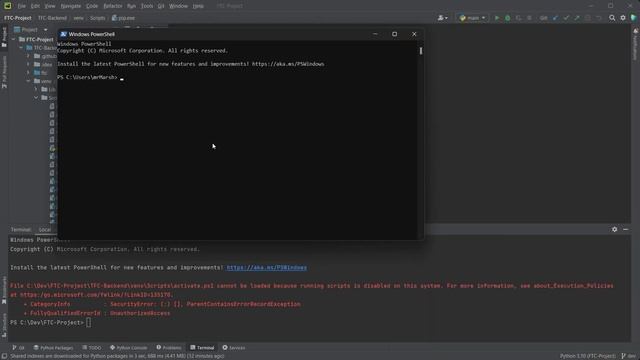Click Git rollback icon
This screenshot has height=360, width=640.
click(599, 18)
